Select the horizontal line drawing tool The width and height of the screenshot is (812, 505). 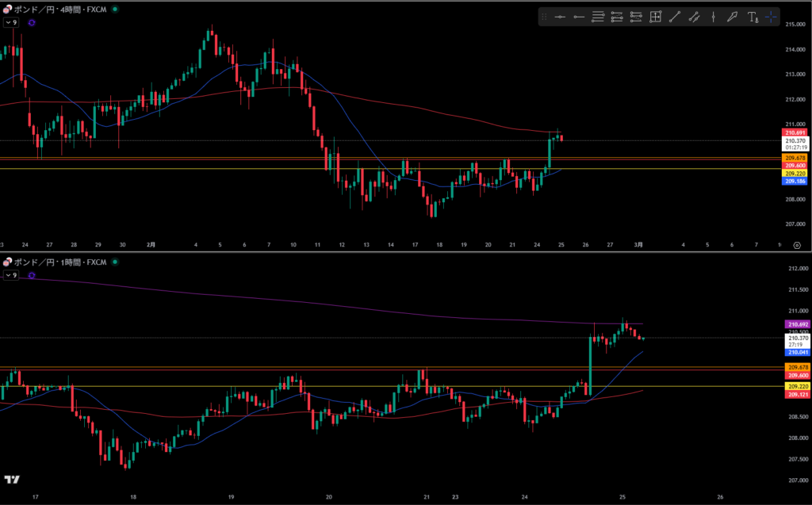[560, 17]
